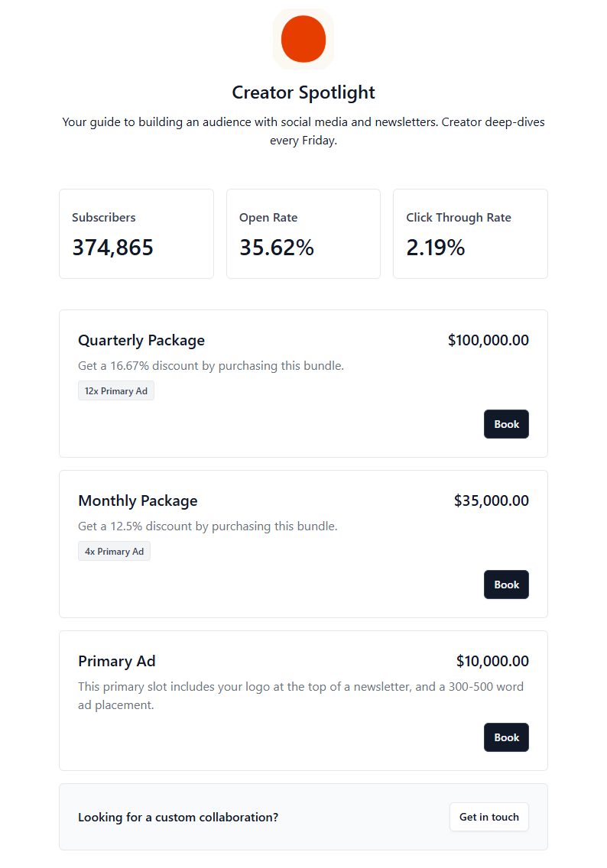Viewport: 607px width, 868px height.
Task: Click the Creator Spotlight heading
Action: (x=303, y=92)
